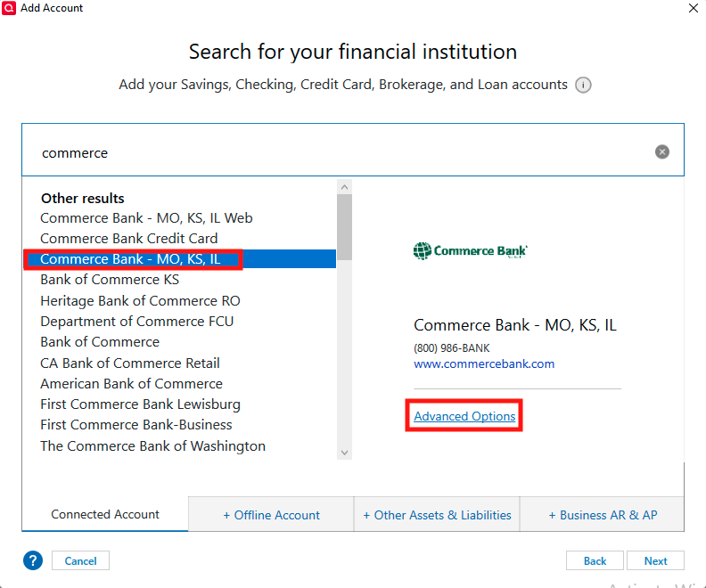Select the plain 'Bank of Commerce' result
The height and width of the screenshot is (588, 706).
(x=100, y=342)
